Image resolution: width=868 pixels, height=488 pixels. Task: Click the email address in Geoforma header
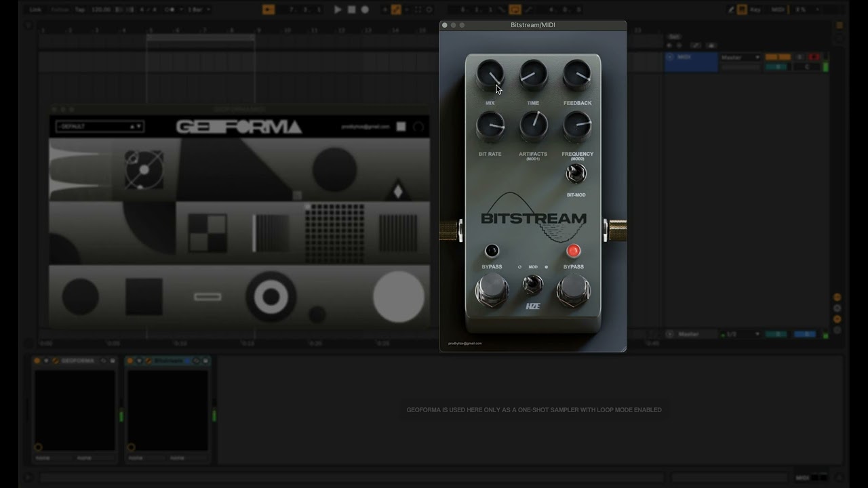click(366, 127)
